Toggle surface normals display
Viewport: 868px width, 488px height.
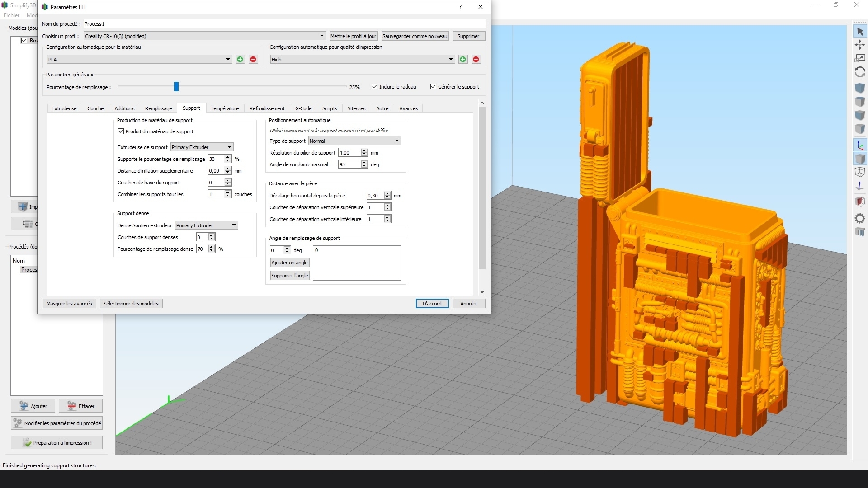860,185
